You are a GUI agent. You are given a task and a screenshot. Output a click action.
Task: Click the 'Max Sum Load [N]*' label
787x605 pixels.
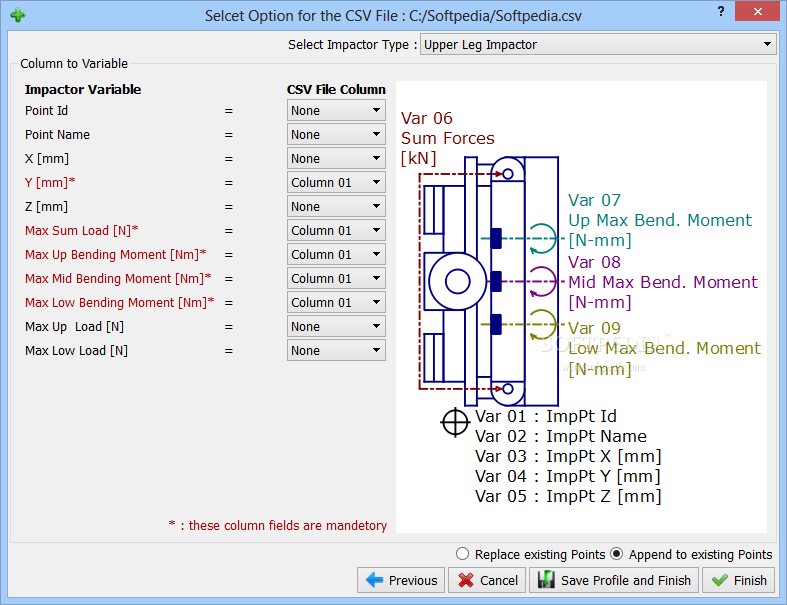point(81,230)
